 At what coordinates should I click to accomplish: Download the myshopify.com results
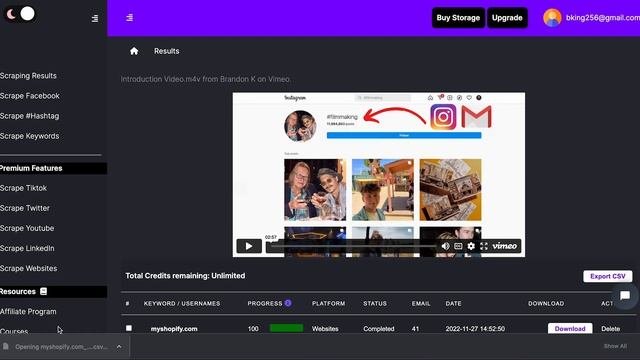[570, 329]
